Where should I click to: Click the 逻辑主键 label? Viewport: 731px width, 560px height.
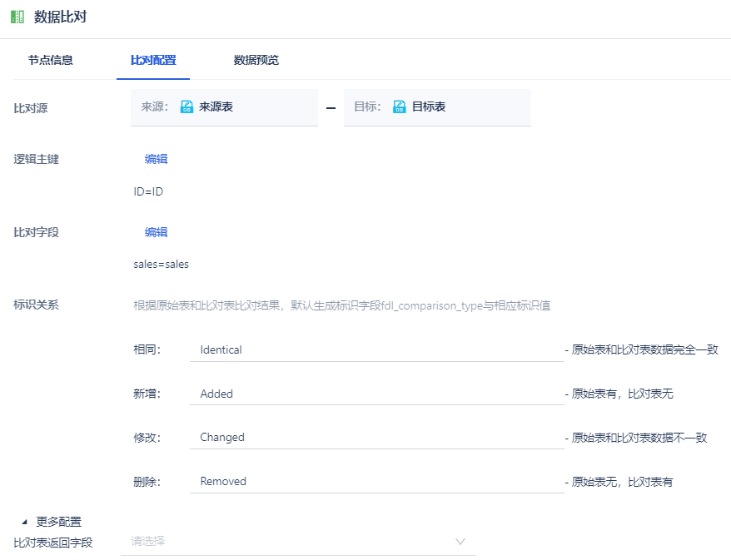coord(36,159)
